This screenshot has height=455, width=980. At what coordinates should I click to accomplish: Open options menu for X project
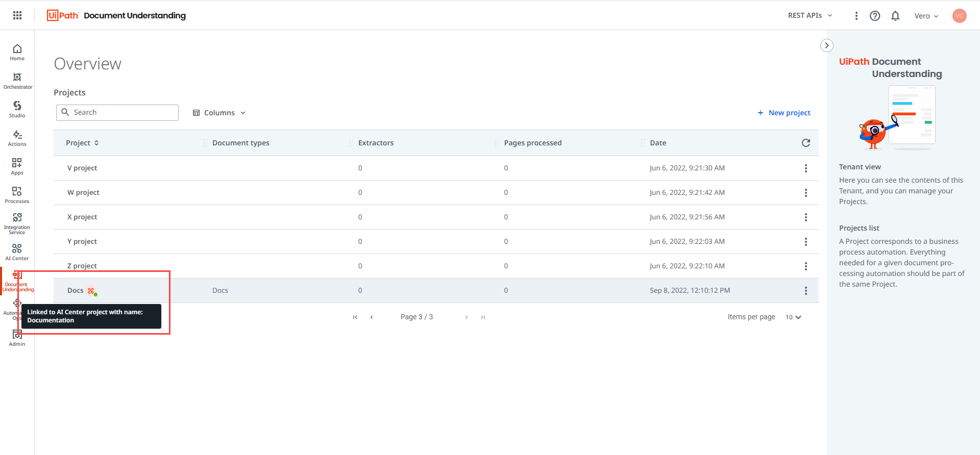point(806,217)
